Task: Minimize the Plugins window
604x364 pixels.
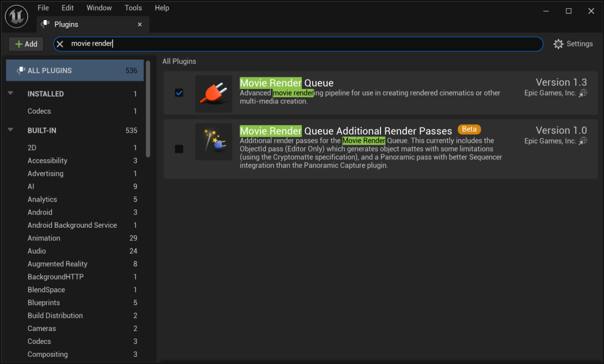Action: click(x=546, y=11)
